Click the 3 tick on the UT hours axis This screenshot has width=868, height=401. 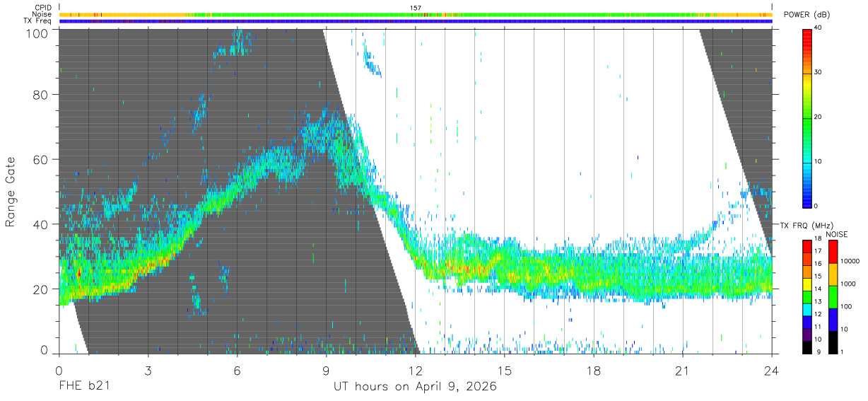coord(147,370)
